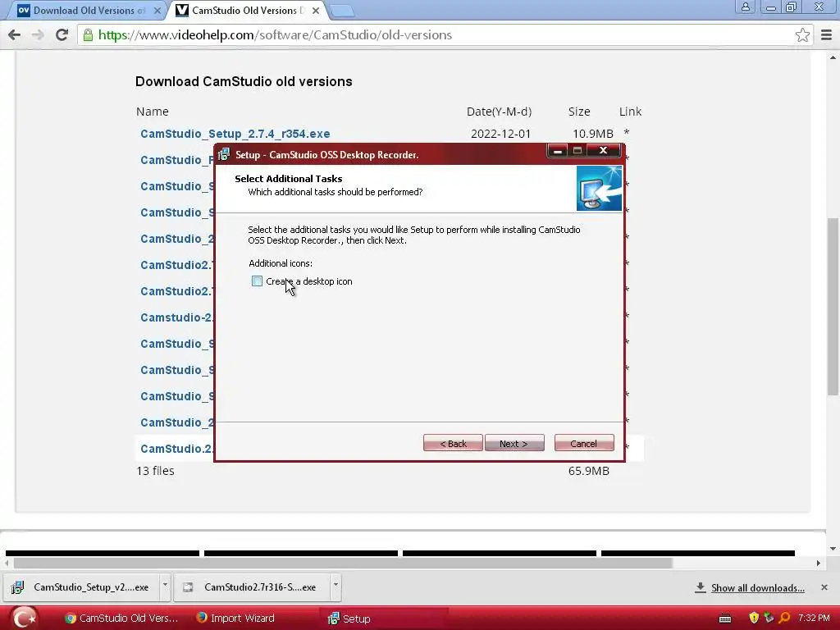840x630 pixels.
Task: Click the Windows Start orb
Action: click(x=25, y=618)
